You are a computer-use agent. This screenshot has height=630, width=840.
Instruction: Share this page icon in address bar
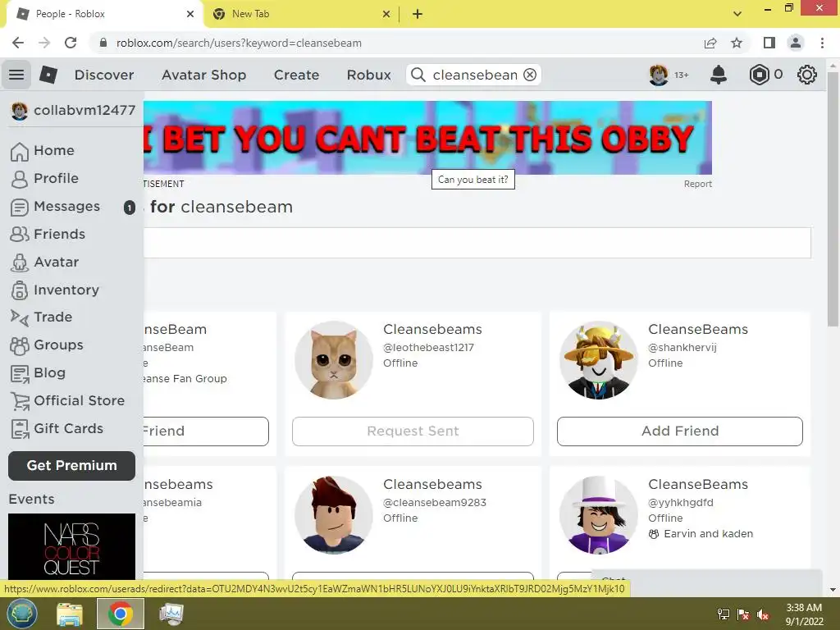[710, 43]
